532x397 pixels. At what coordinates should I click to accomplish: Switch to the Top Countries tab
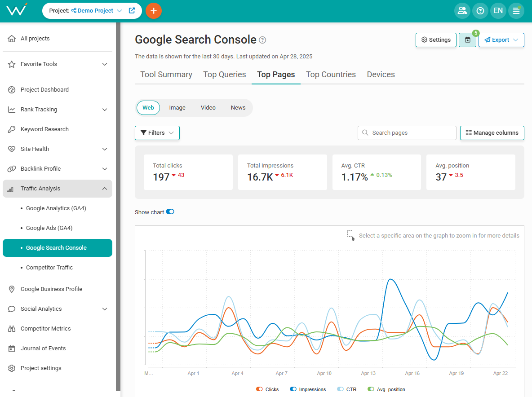(331, 75)
